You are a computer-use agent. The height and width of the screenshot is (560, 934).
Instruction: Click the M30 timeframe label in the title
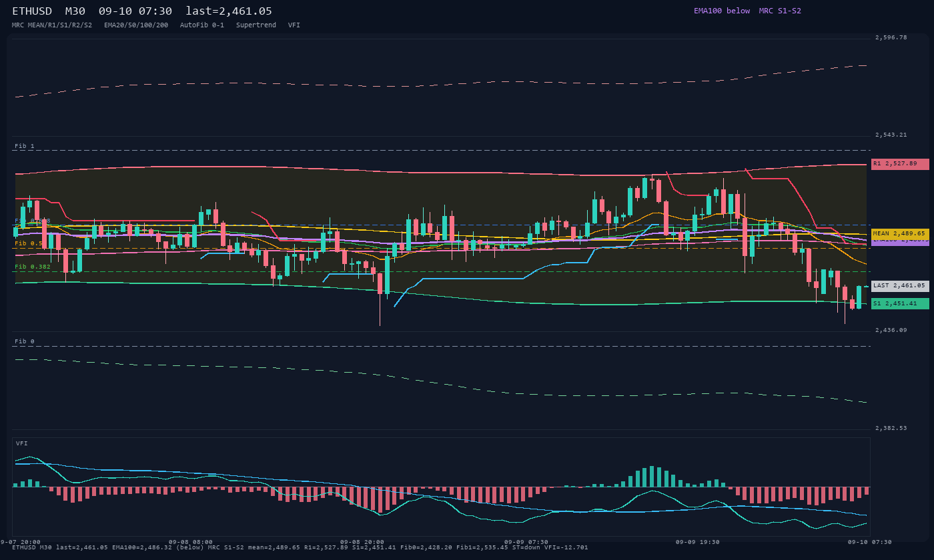pyautogui.click(x=75, y=11)
